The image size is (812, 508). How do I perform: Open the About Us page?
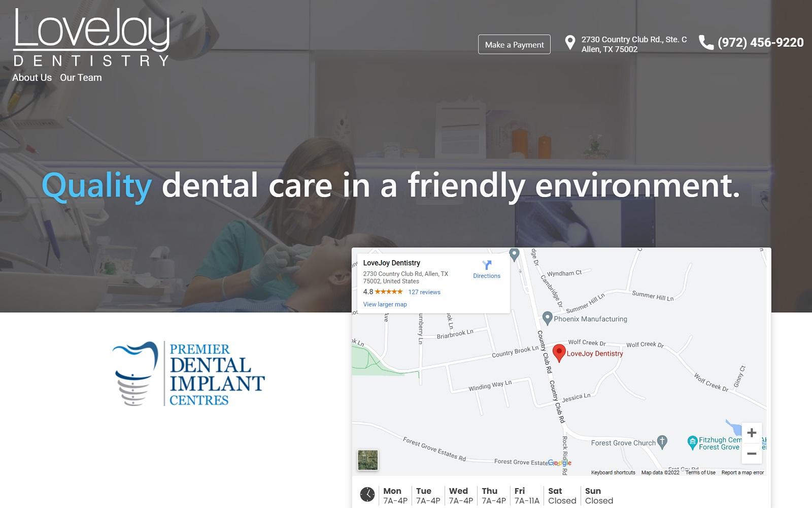click(32, 78)
